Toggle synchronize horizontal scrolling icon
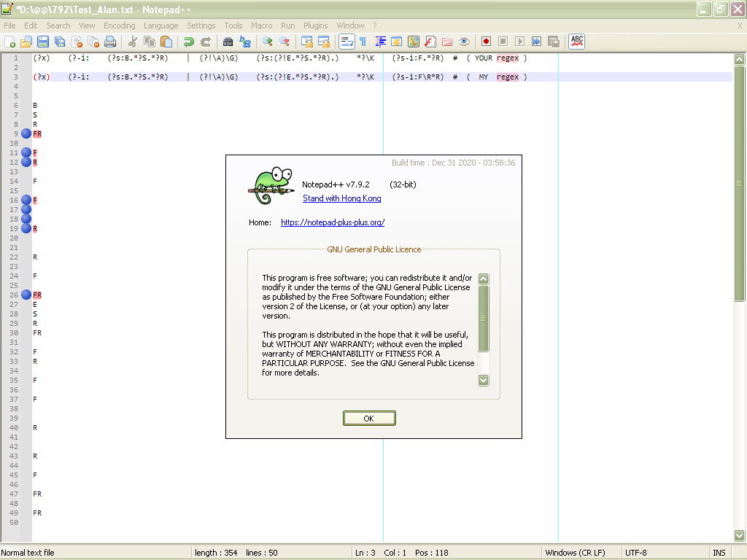The width and height of the screenshot is (747, 560). 324,42
